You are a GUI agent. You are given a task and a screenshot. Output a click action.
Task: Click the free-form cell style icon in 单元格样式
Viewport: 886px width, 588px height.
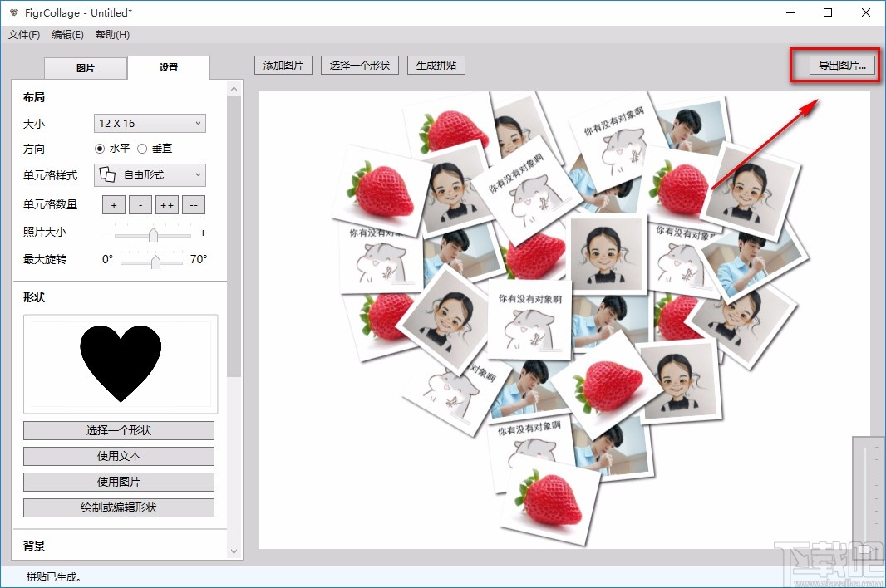[109, 175]
